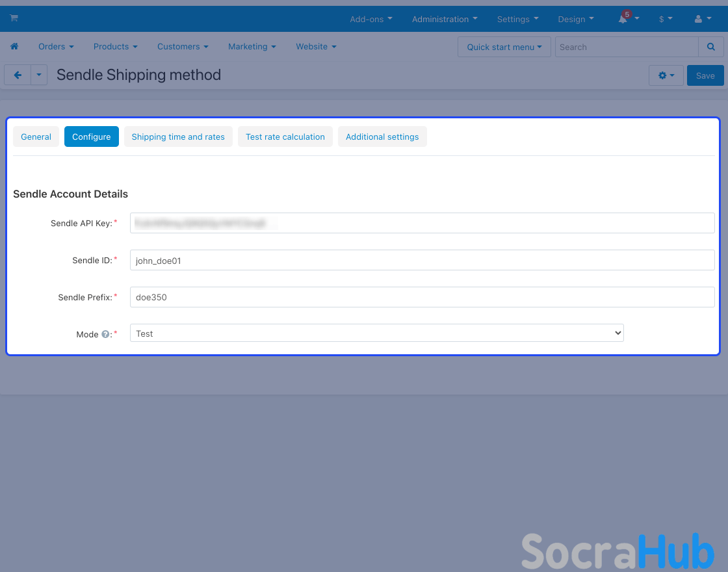Focus the top Search input box
This screenshot has width=728, height=572.
(x=626, y=47)
